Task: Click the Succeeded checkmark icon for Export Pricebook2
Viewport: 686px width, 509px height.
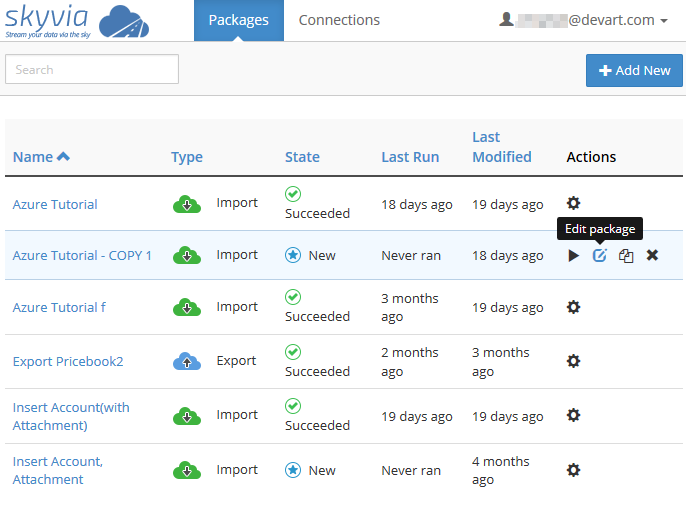Action: pyautogui.click(x=293, y=352)
